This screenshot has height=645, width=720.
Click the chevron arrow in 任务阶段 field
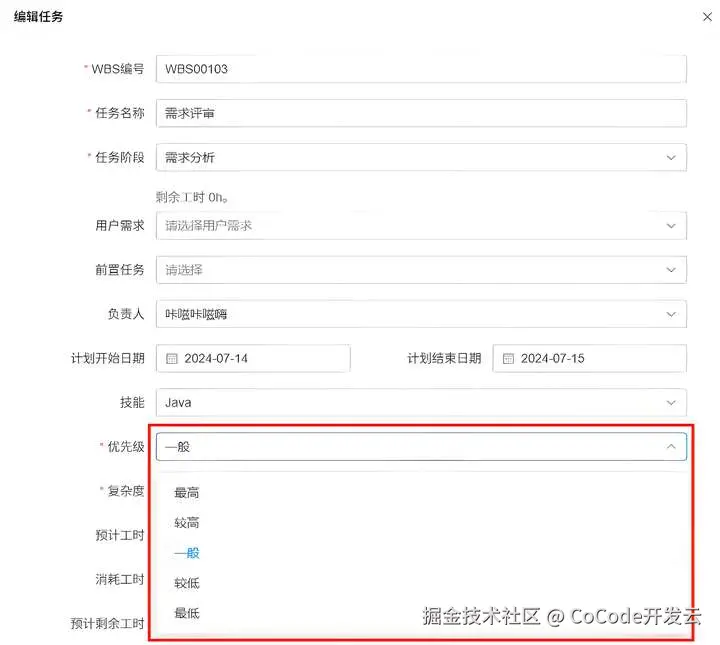(671, 158)
